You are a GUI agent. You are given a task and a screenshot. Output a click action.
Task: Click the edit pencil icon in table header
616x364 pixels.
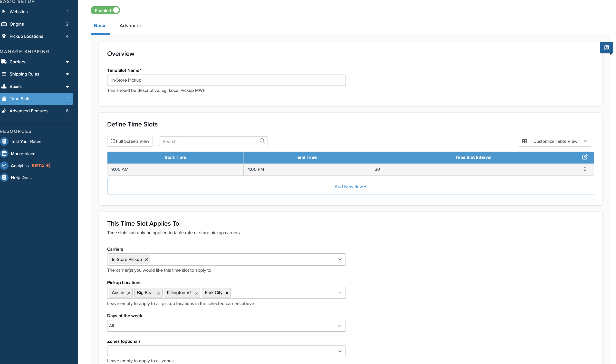[x=584, y=157]
